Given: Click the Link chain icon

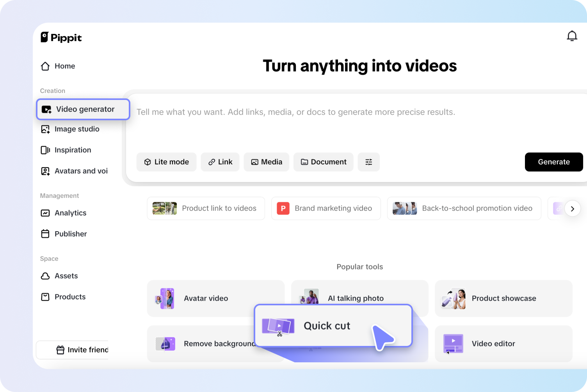Looking at the screenshot, I should 212,162.
